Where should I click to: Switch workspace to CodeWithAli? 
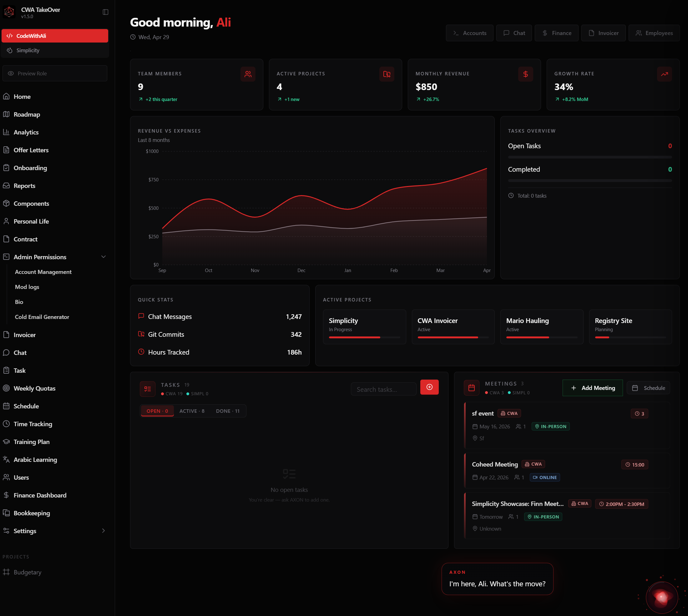[x=55, y=36]
